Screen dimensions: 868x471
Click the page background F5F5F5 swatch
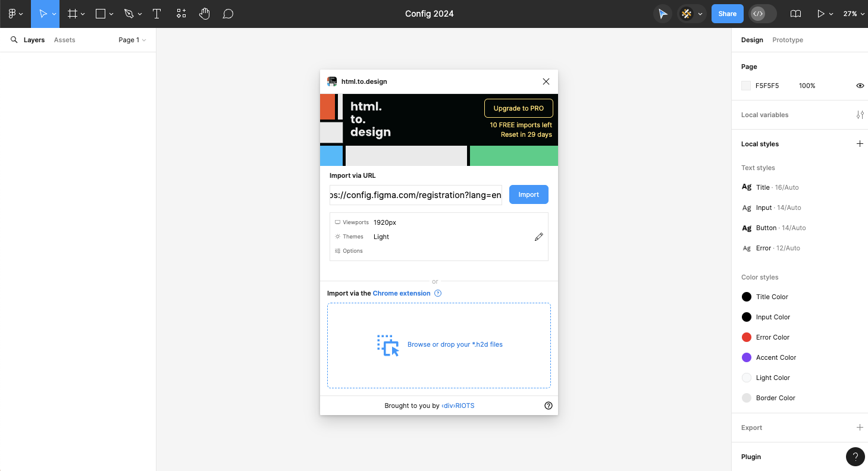[x=746, y=86]
